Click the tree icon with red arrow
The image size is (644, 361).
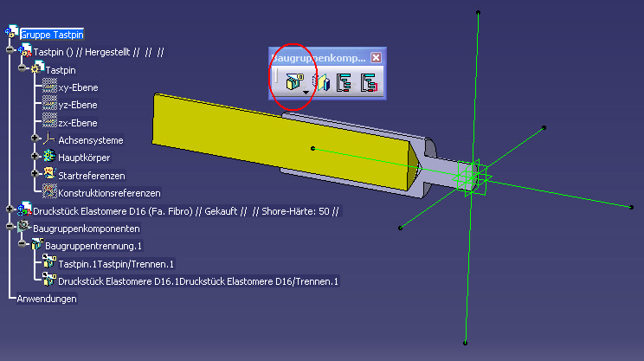tap(369, 82)
